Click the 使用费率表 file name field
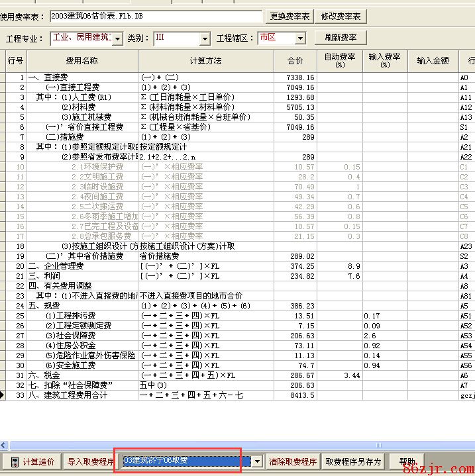 155,17
